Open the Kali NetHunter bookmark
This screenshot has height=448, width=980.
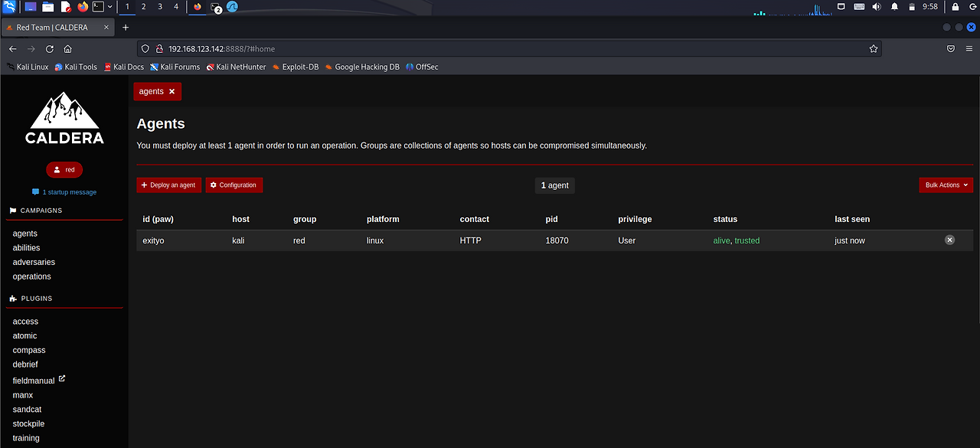236,67
